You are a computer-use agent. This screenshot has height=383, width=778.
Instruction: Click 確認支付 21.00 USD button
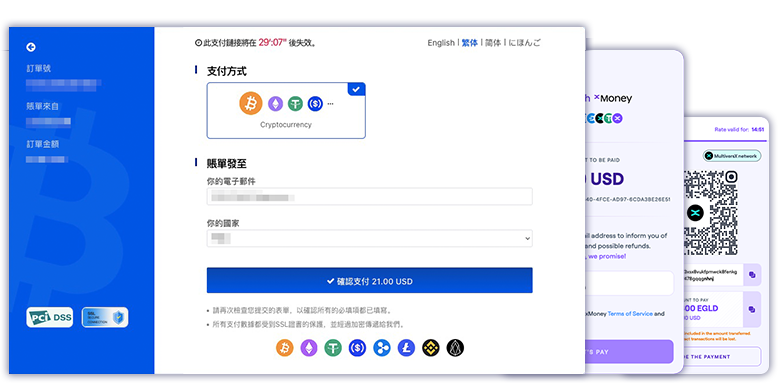[370, 281]
